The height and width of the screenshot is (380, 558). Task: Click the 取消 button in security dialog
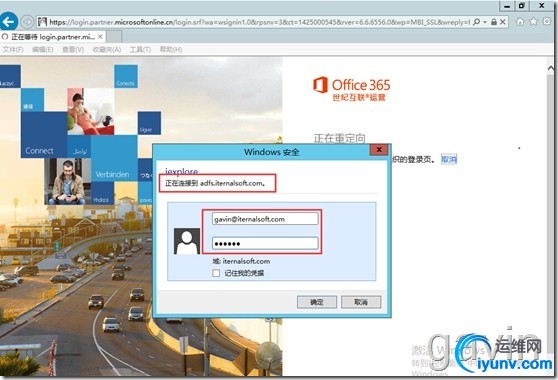(x=361, y=302)
